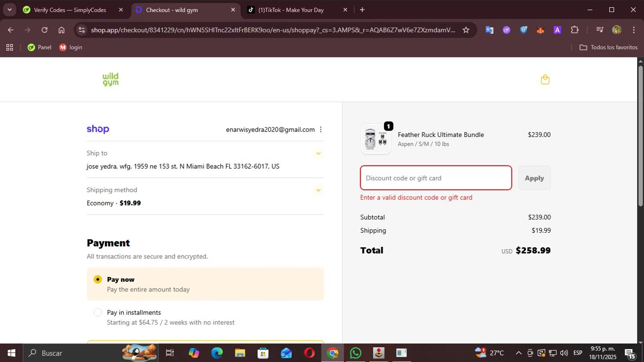Open WhatsApp from the taskbar
Screen dimensions: 644x362
point(355,353)
